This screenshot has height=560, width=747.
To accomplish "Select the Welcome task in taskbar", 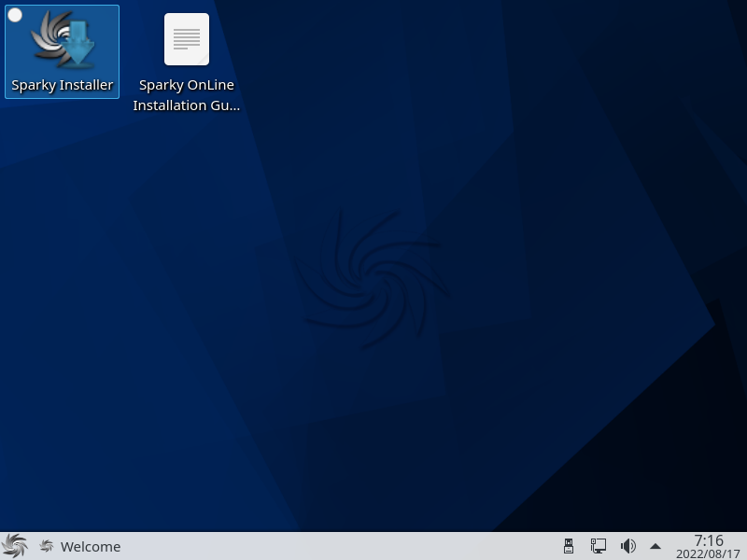I will (80, 546).
